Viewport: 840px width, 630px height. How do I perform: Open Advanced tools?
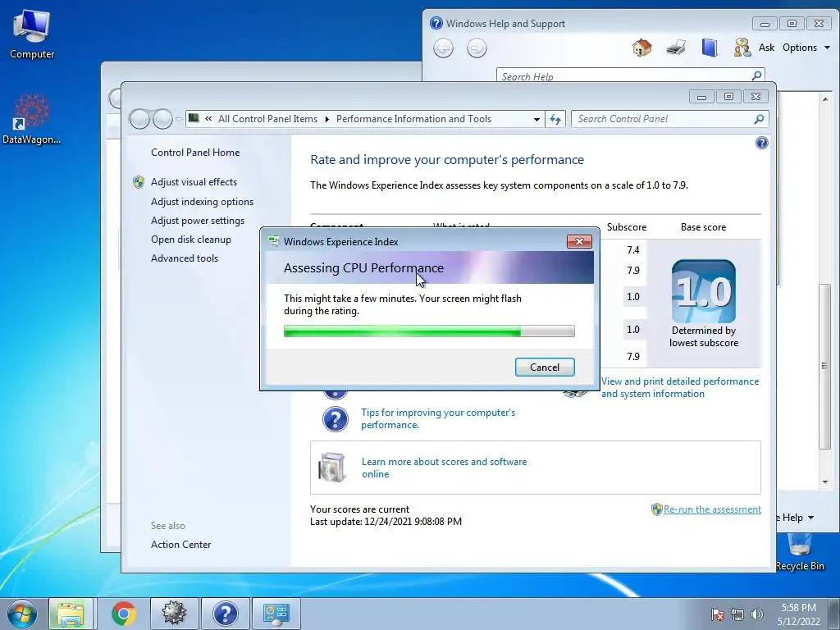click(x=185, y=258)
